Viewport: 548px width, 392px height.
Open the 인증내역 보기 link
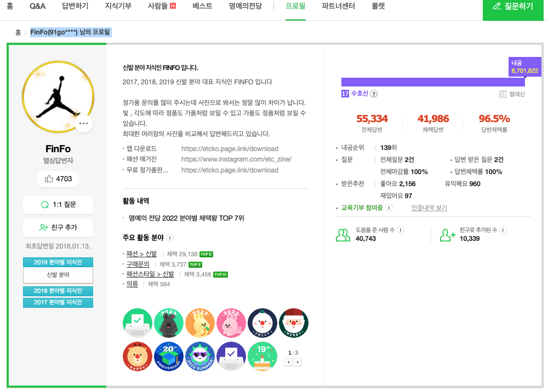429,207
